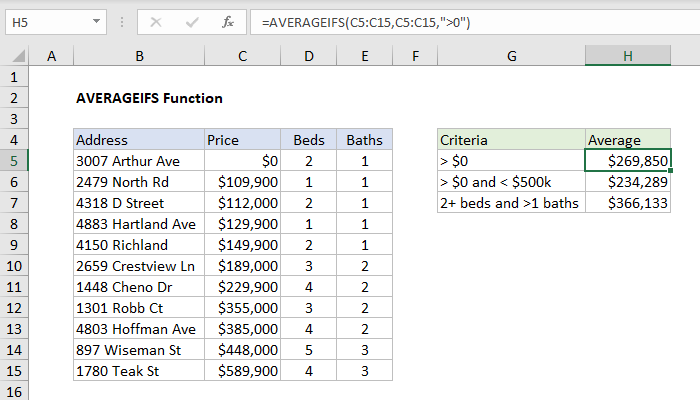Select cell 4318 D Street
Viewport: 700px width, 400px height.
(139, 203)
